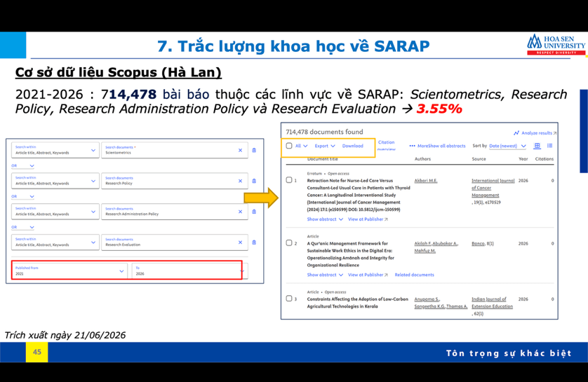588x382 pixels.
Task: Click the slide number 45 box
Action: click(x=36, y=352)
